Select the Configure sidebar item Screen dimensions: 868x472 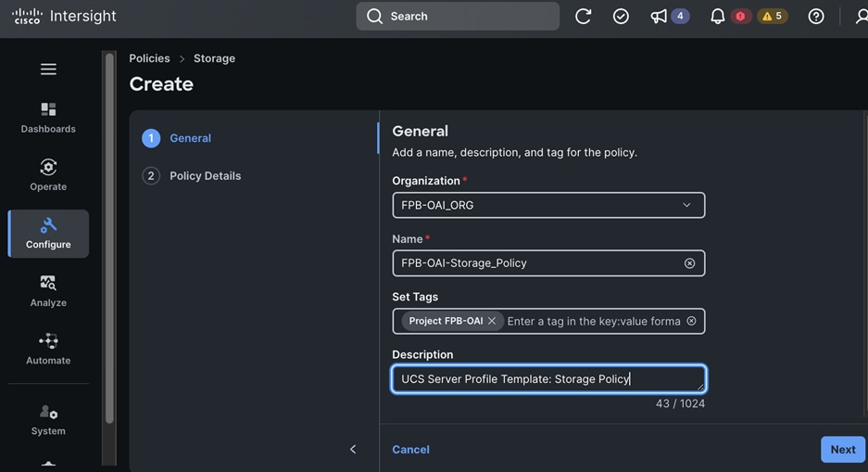coord(48,234)
